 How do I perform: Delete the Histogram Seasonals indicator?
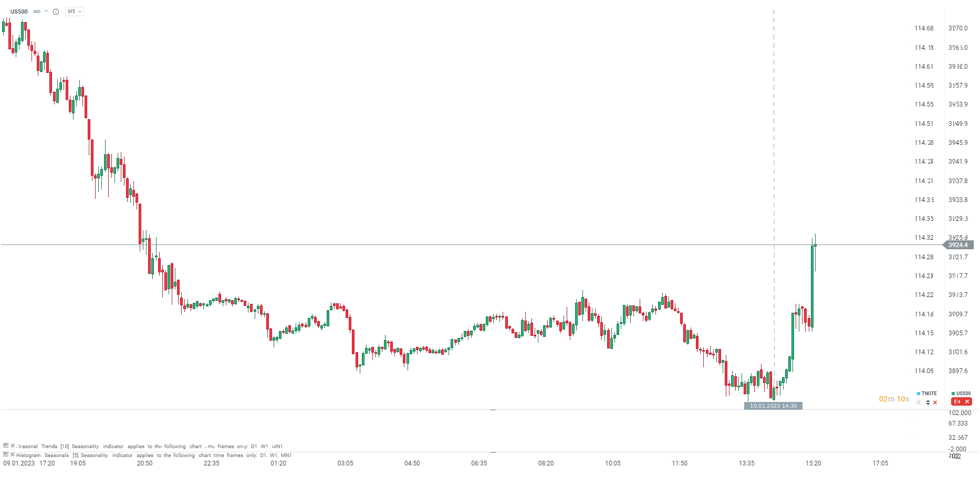(x=13, y=454)
